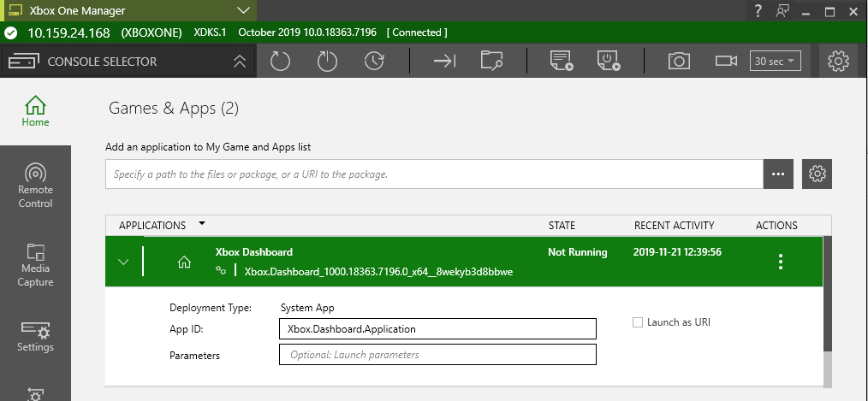
Task: Click the 10.159.24.168 console IP address
Action: click(68, 32)
